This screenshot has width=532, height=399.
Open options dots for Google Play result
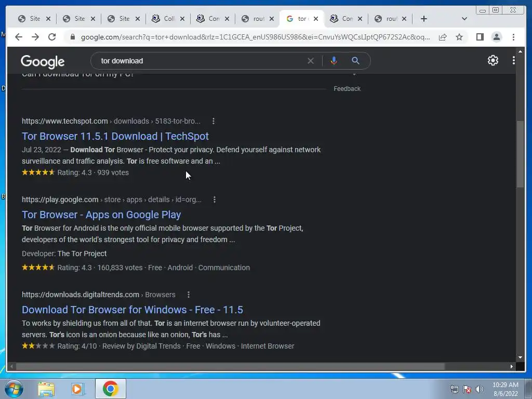214,199
